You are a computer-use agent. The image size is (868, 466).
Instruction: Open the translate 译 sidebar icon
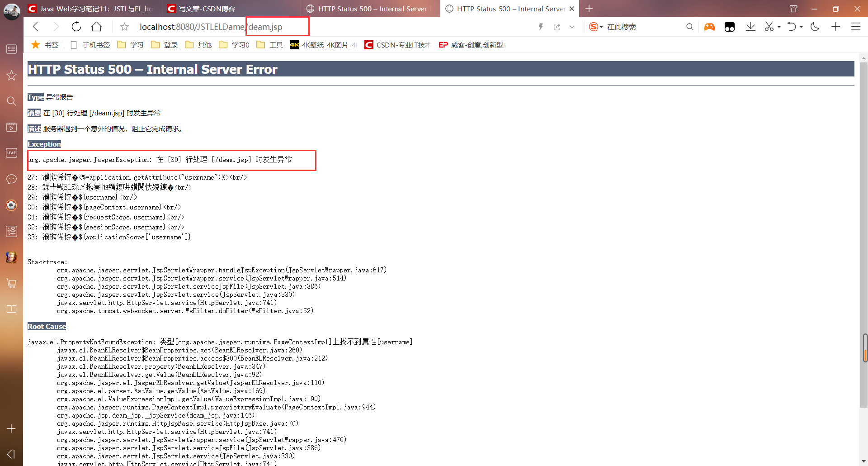tap(12, 231)
